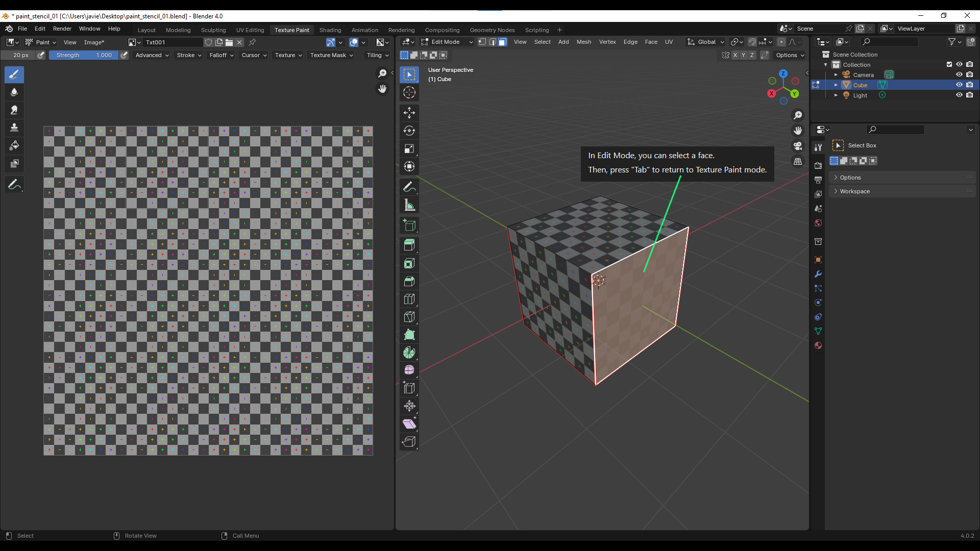Open the Mesh menu in viewport header
The height and width of the screenshot is (551, 980).
(584, 42)
